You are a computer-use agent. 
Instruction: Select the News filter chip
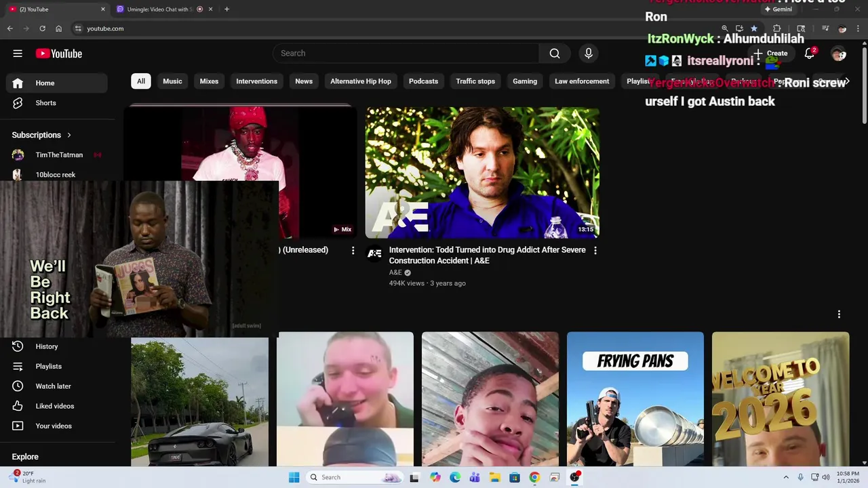pyautogui.click(x=304, y=81)
